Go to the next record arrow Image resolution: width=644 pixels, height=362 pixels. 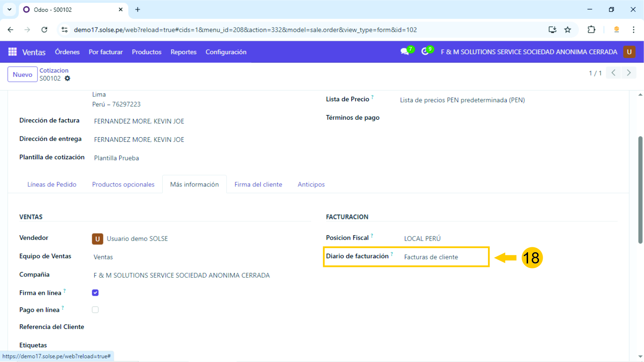pyautogui.click(x=629, y=73)
